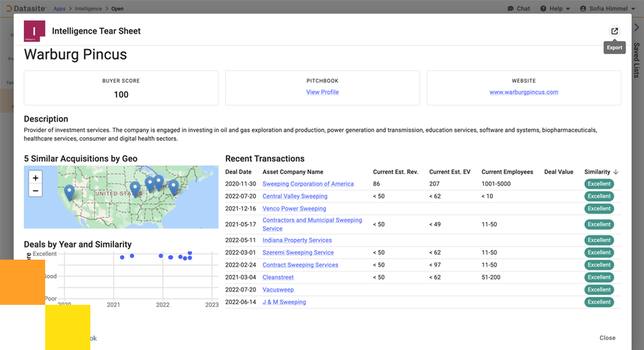Click the Sofia Himmel user avatar icon
The width and height of the screenshot is (644, 350).
tap(583, 8)
